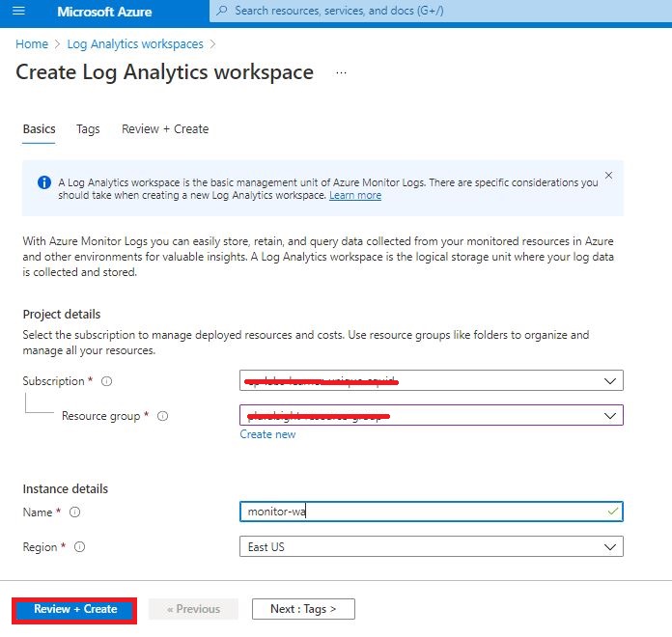Click the Name field info icon
Screen dimensions: 672x637
(74, 512)
